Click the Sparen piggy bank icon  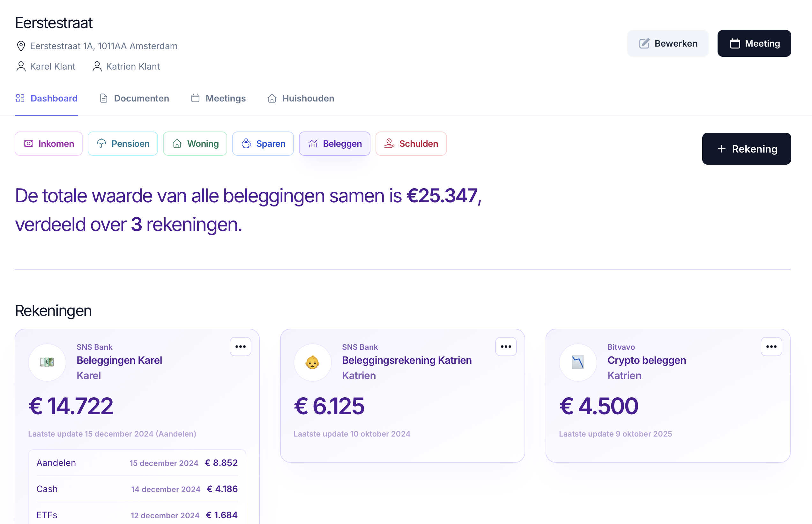pos(247,143)
